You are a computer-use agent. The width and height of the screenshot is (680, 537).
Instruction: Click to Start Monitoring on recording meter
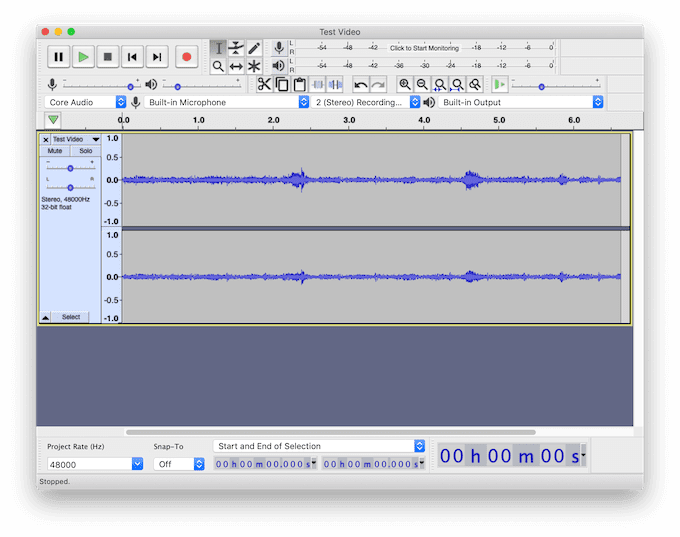coord(424,48)
